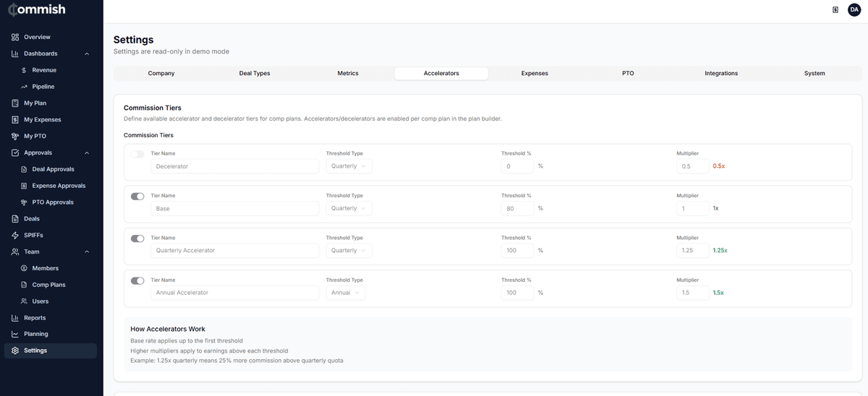Go to Overview page
This screenshot has height=396, width=868.
[51, 37]
